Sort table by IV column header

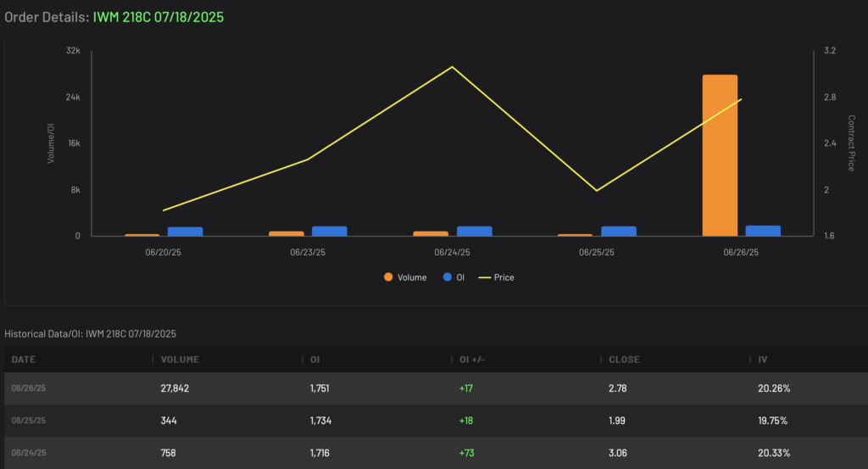tap(763, 360)
